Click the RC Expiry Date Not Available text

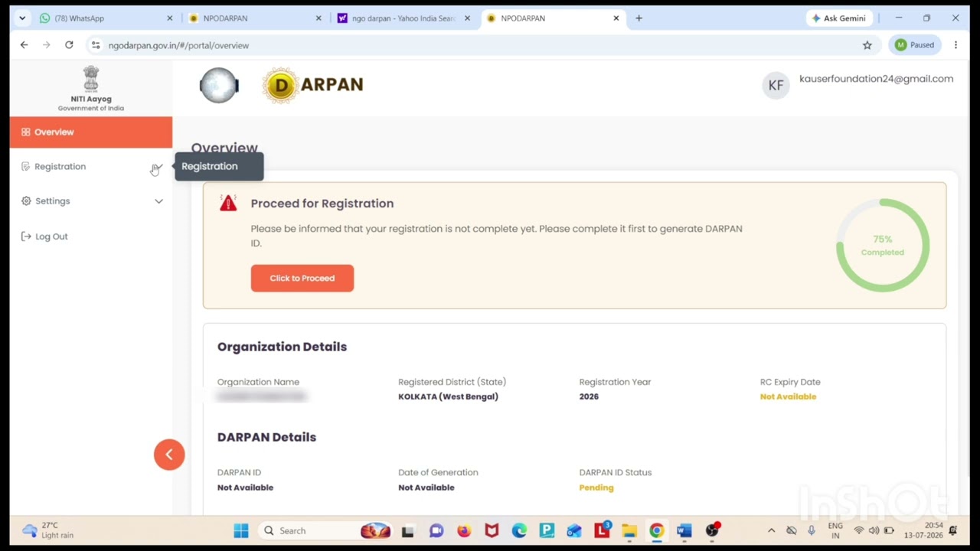788,396
